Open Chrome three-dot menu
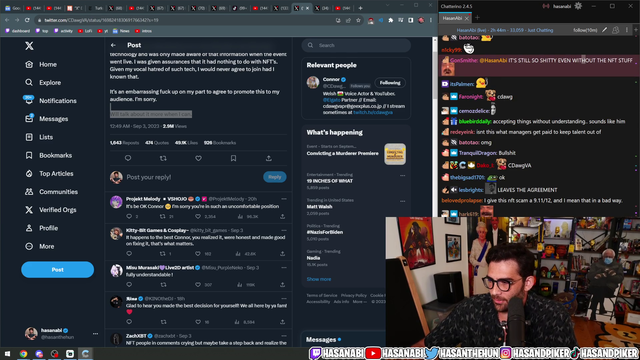640x360 pixels. tap(431, 20)
